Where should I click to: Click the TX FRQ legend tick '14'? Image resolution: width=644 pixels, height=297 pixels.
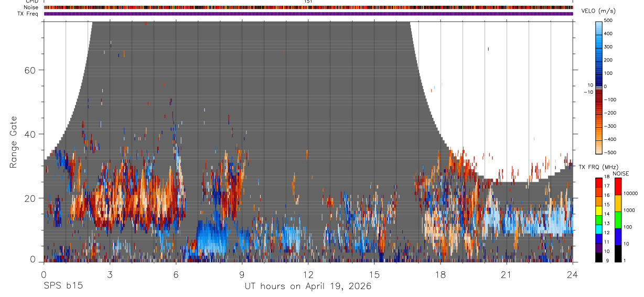click(607, 214)
